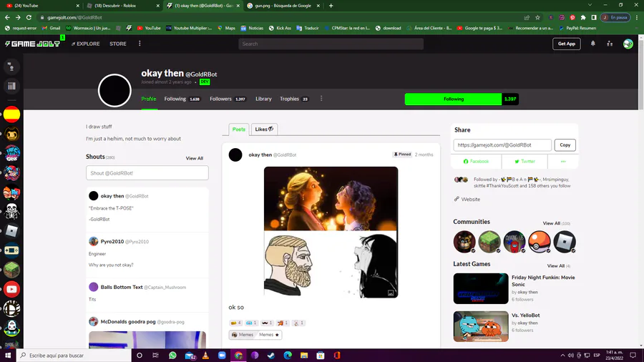Screen dimensions: 644x362
Task: Switch to the gun.png Google search tab
Action: [x=283, y=6]
